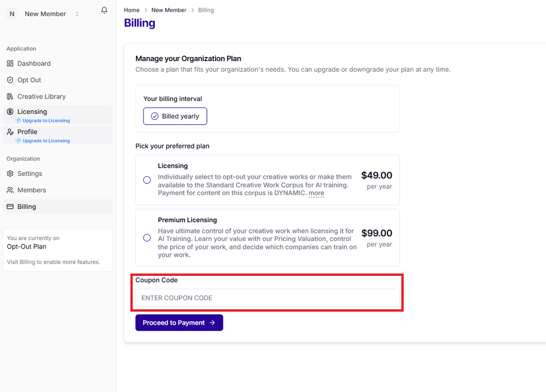Select the Opt Out shield icon
The image size is (546, 392).
[11, 80]
